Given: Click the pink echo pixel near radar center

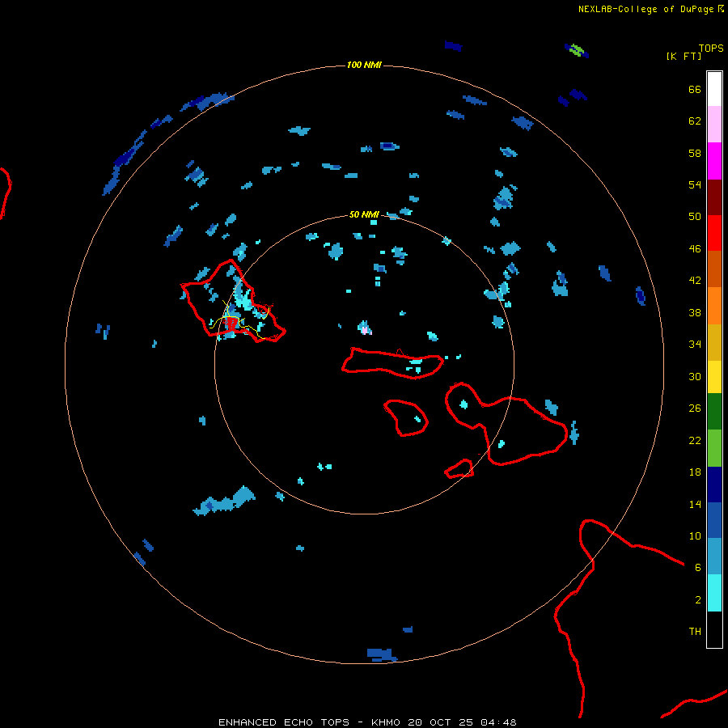Looking at the screenshot, I should click(x=365, y=331).
